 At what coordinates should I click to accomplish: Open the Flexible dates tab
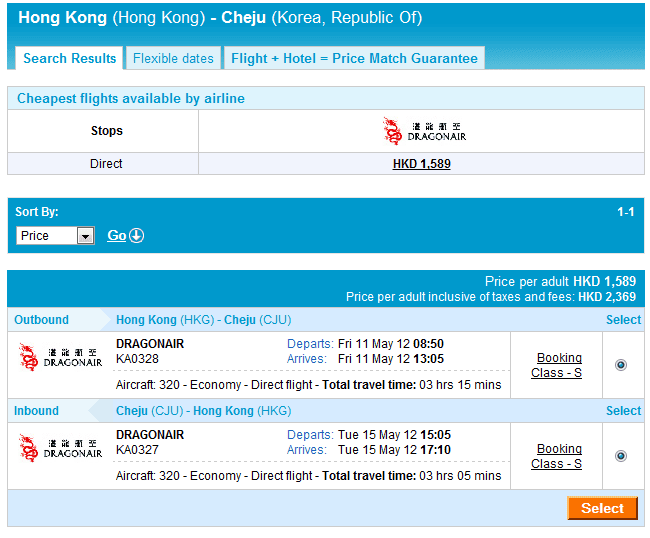pyautogui.click(x=173, y=58)
